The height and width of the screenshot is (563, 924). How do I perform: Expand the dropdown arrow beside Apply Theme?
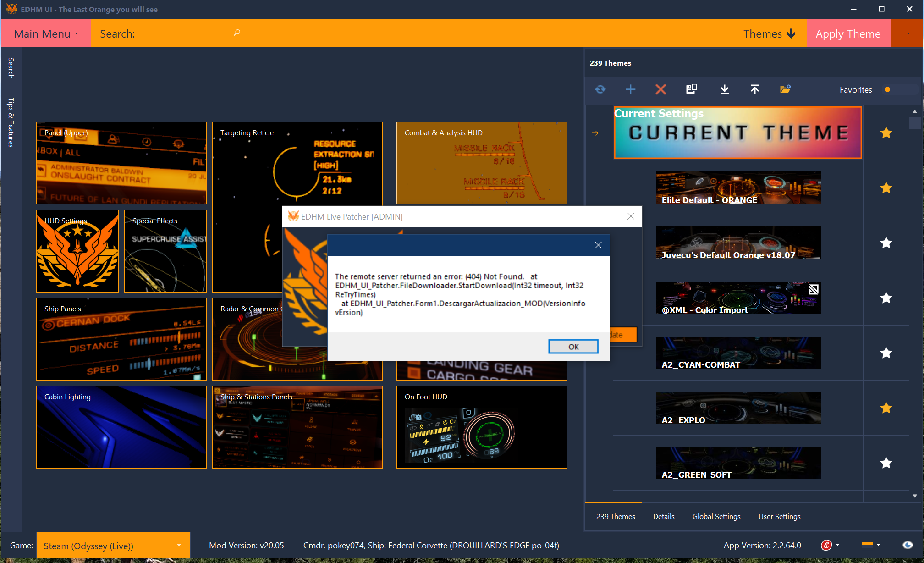[x=908, y=33]
